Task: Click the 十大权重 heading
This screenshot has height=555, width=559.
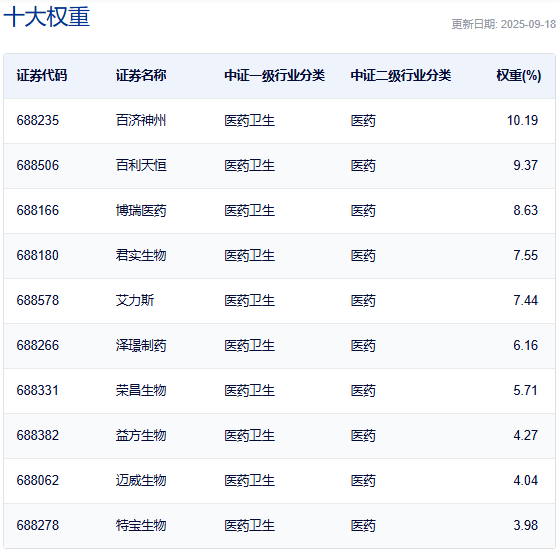Action: point(46,17)
